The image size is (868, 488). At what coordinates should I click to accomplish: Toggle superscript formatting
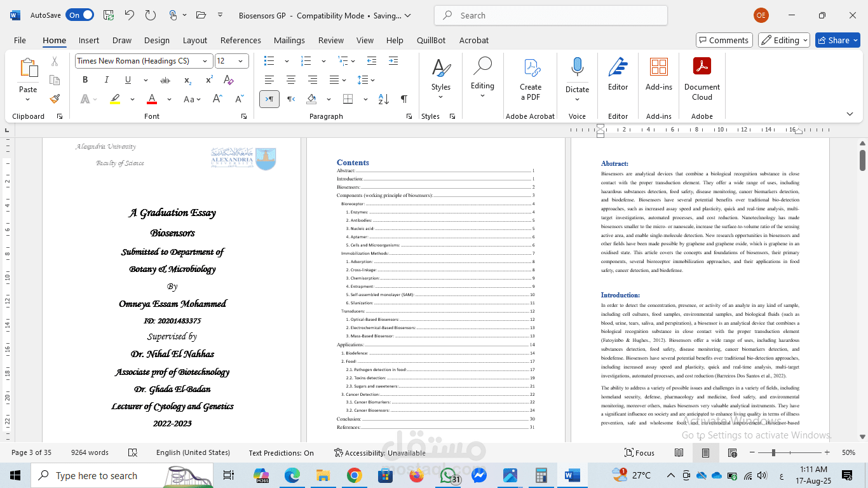pyautogui.click(x=209, y=80)
